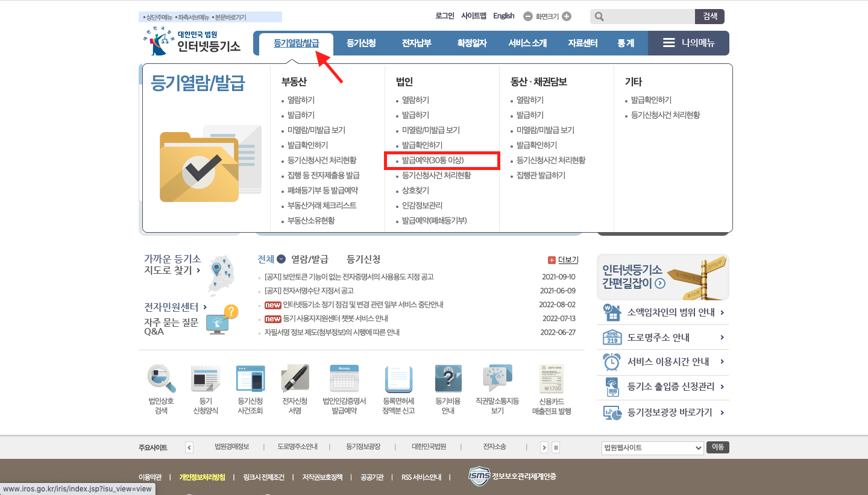Open the 자료센터 menu
Viewport: 868px width, 495px height.
[x=582, y=43]
